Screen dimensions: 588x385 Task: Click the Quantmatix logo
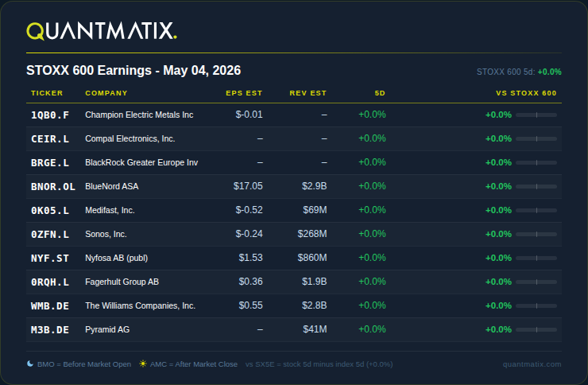coord(102,31)
